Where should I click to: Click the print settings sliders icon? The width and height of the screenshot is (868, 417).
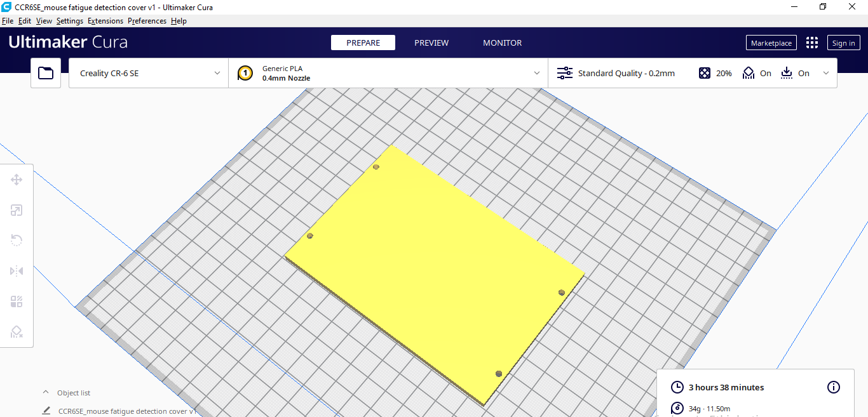(x=564, y=73)
